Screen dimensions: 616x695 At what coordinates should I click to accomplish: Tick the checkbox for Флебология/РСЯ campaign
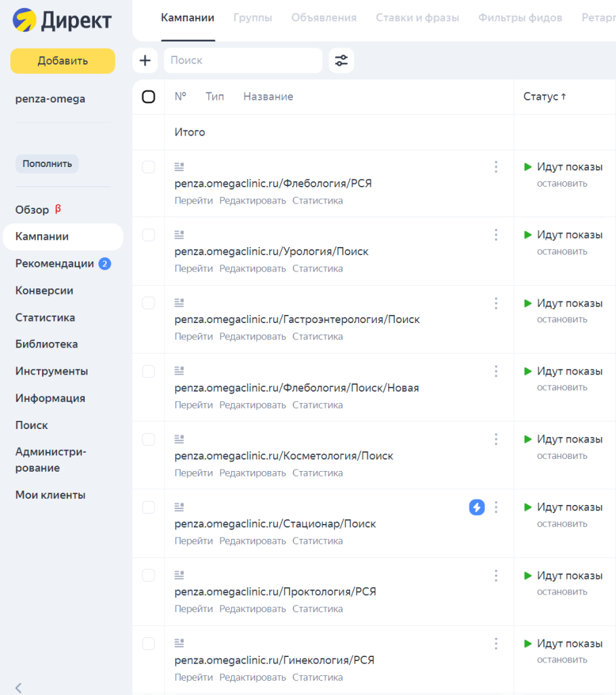(149, 167)
